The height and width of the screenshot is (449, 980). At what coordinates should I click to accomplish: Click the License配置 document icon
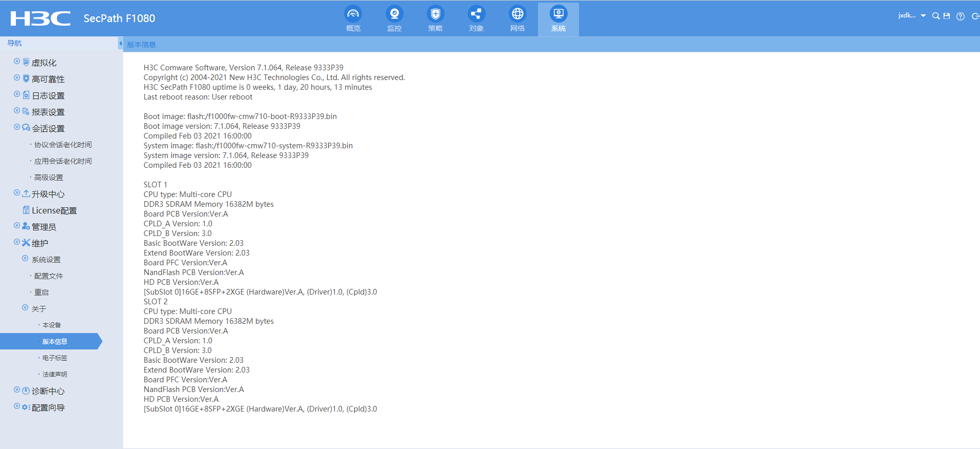pos(26,210)
